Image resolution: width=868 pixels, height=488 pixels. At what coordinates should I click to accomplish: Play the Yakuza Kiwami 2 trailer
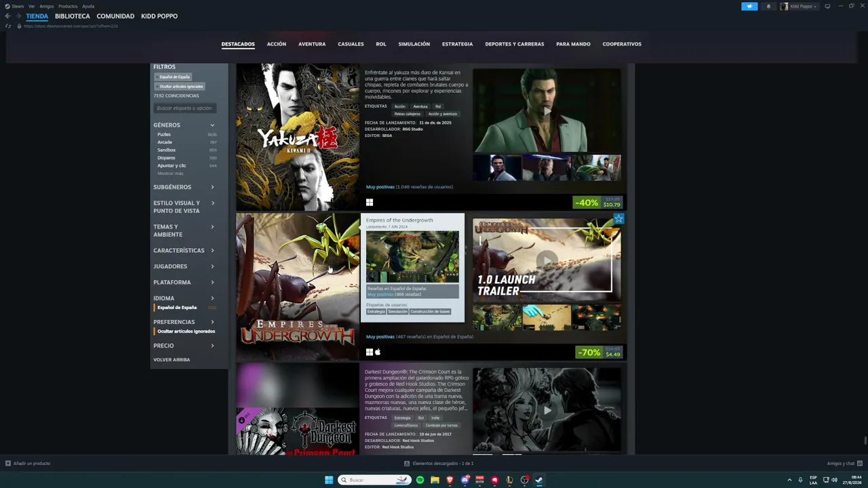pyautogui.click(x=547, y=110)
